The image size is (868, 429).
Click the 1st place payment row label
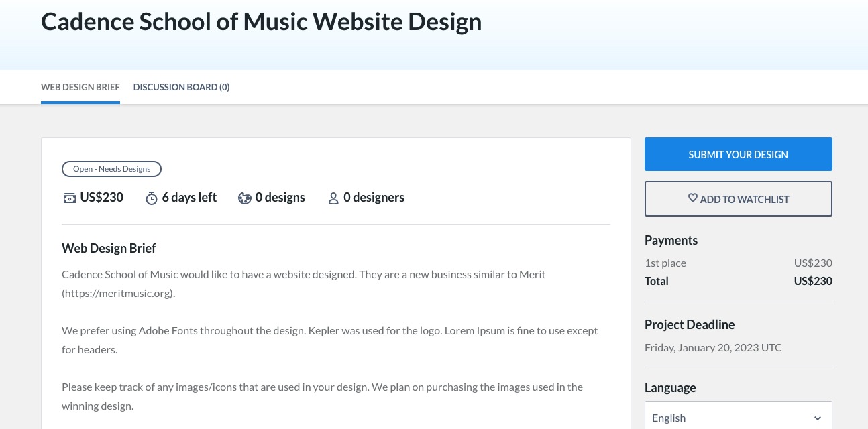pyautogui.click(x=665, y=263)
